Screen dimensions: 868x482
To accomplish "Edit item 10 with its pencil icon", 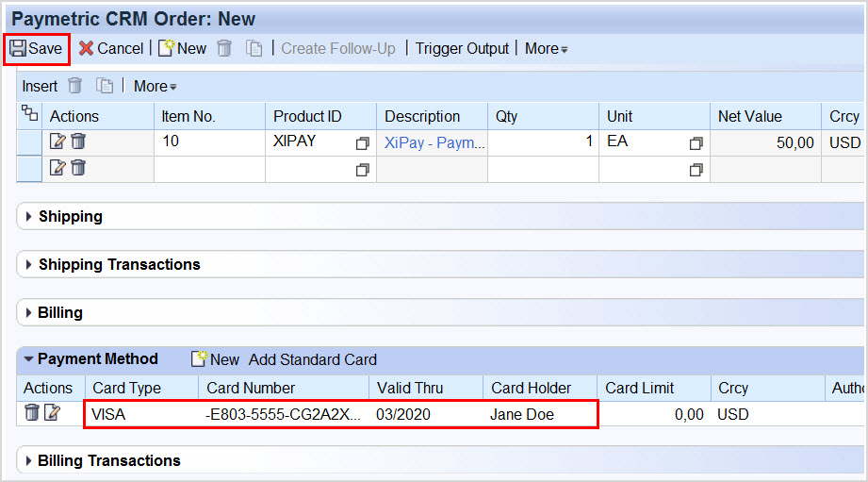I will (57, 141).
